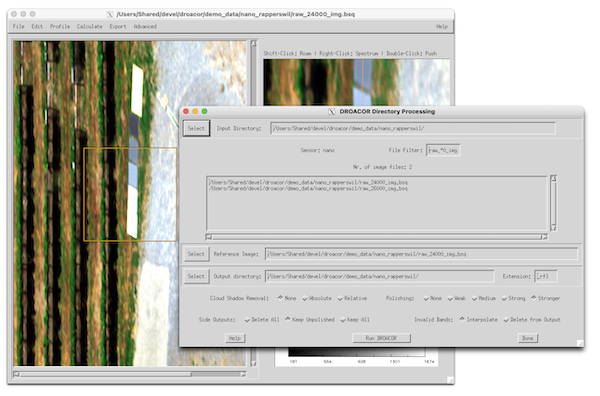Click the Reference Image path field
This screenshot has height=396, width=600.
pyautogui.click(x=421, y=254)
